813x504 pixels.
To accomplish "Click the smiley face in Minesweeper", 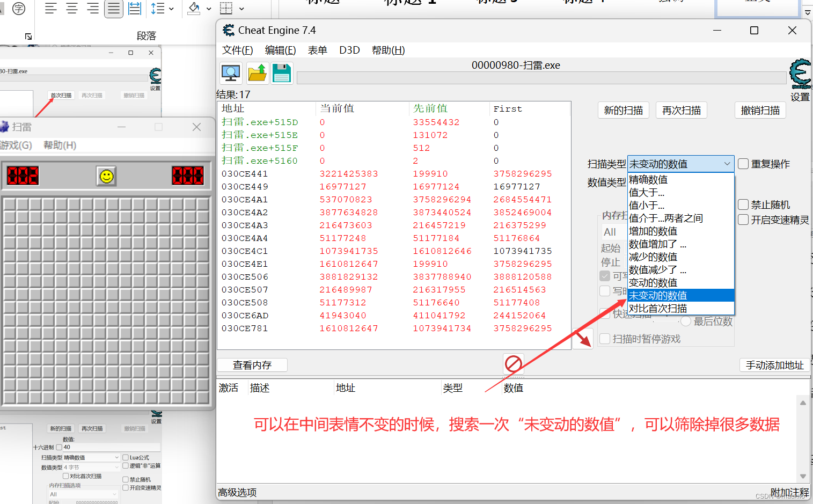I will pyautogui.click(x=106, y=176).
